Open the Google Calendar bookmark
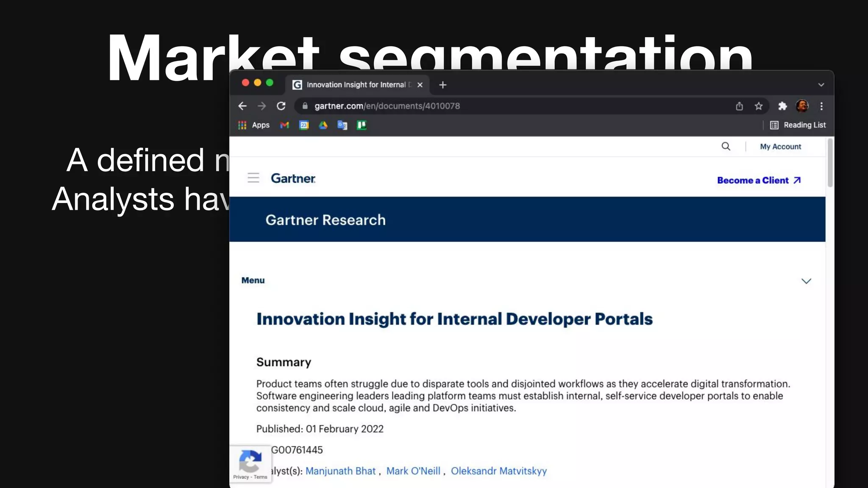This screenshot has width=868, height=488. (x=304, y=125)
